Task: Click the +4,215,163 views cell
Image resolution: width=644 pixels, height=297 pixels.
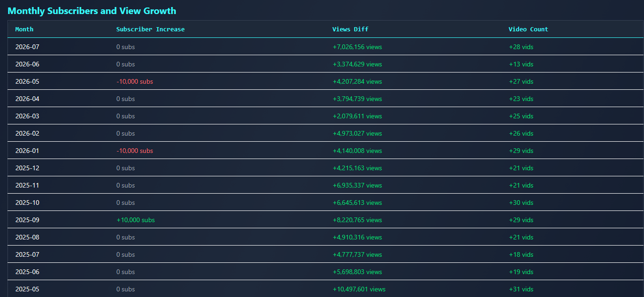Action: 357,168
